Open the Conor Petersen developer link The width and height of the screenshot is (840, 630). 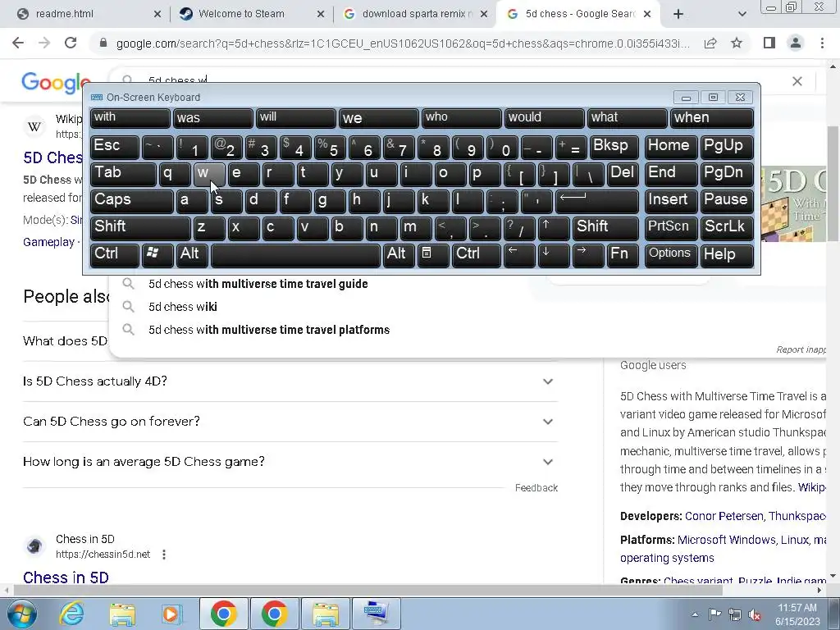coord(724,516)
